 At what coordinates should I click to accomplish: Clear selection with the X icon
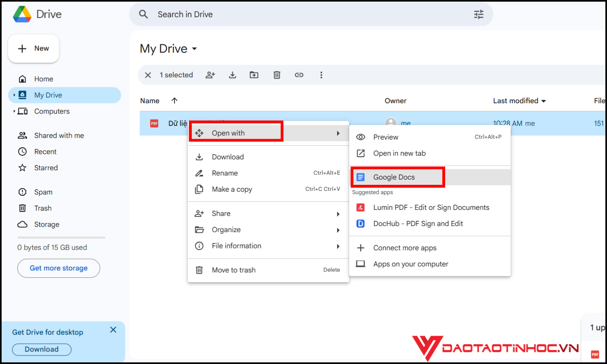pyautogui.click(x=148, y=75)
